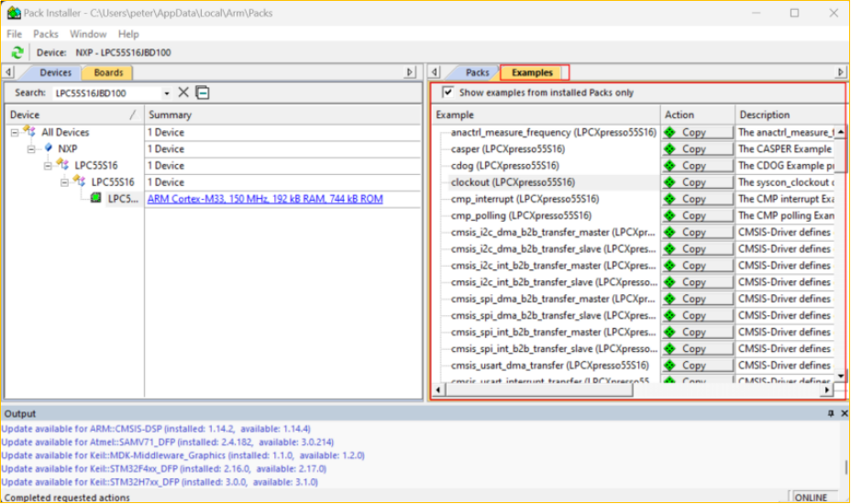Copy the casper example
The image size is (851, 504).
pos(696,149)
